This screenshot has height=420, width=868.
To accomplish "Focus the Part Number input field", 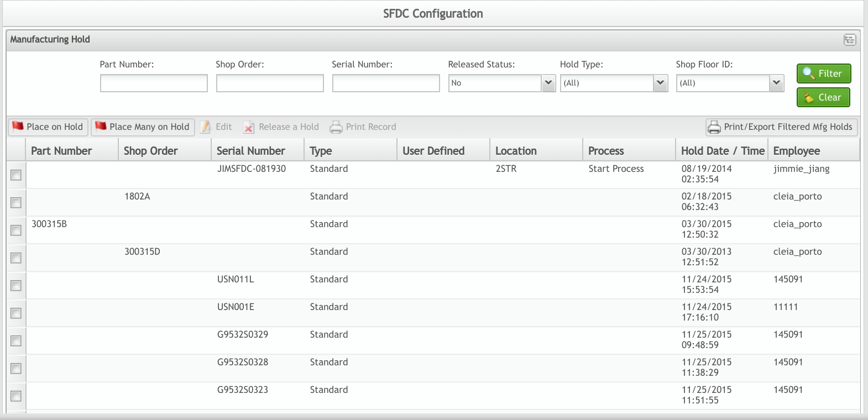I will tap(154, 83).
